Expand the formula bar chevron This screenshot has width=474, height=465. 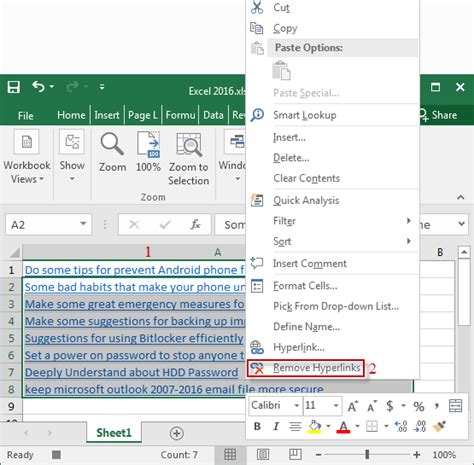coord(461,224)
